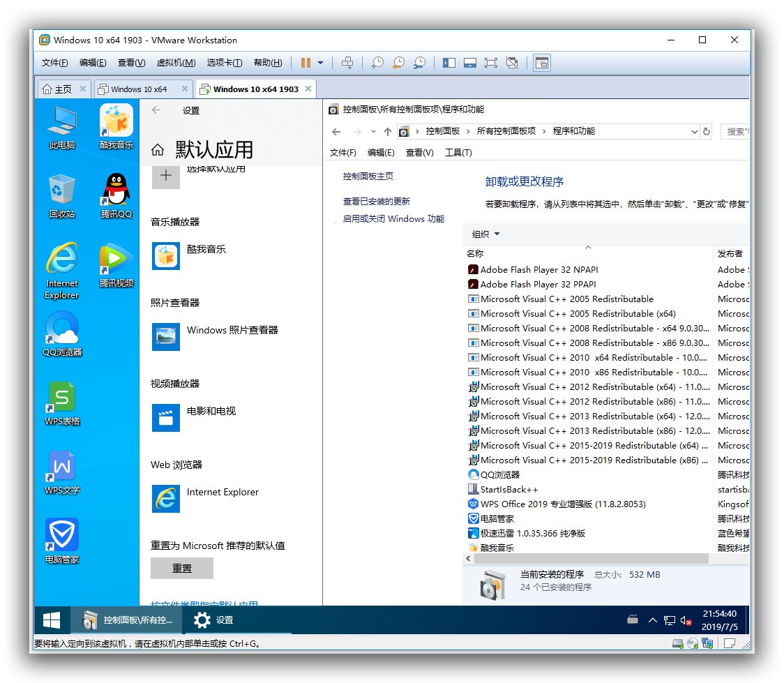Select the 酷我音乐 desktop shortcut

116,127
